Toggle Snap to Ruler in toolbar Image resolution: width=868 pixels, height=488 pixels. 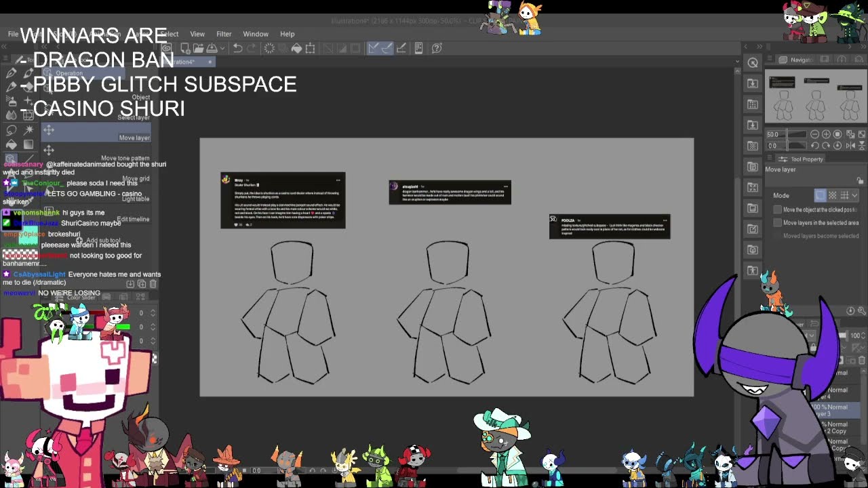[373, 48]
